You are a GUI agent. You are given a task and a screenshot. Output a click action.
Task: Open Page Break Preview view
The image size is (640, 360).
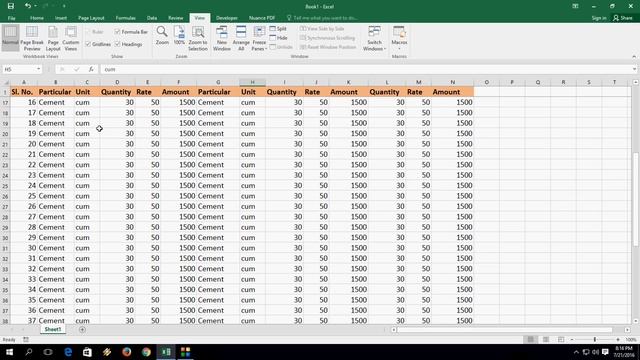(x=32, y=38)
